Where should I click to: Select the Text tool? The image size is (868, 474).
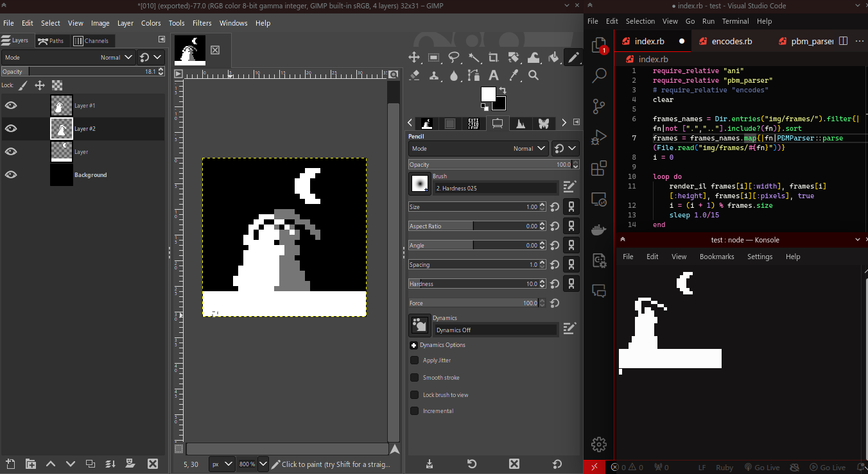click(494, 76)
